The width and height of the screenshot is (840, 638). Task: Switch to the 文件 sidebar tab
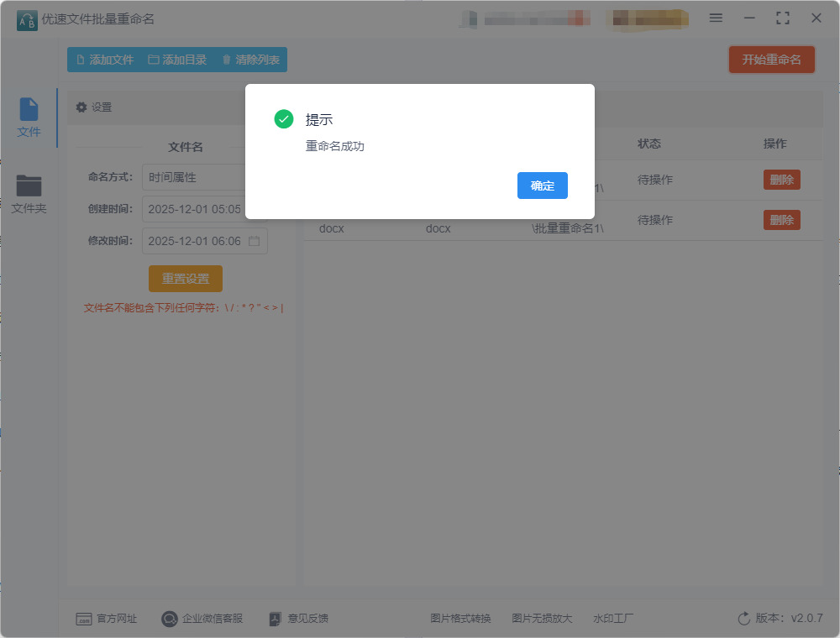click(29, 118)
